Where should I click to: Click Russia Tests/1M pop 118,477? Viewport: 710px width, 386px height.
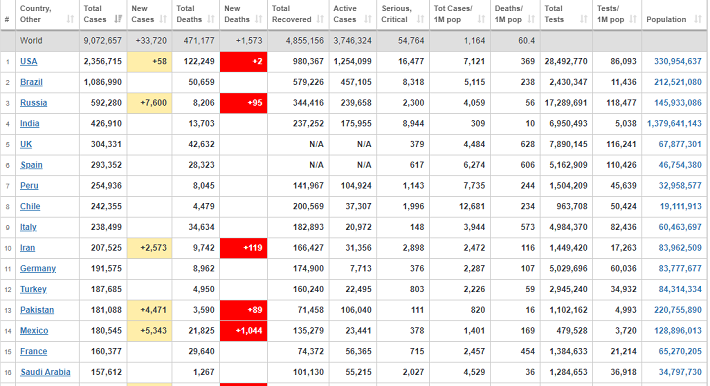[621, 103]
